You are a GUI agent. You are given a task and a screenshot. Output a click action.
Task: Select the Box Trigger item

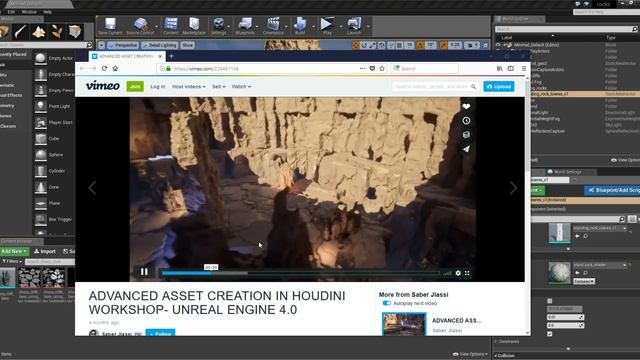coord(53,219)
